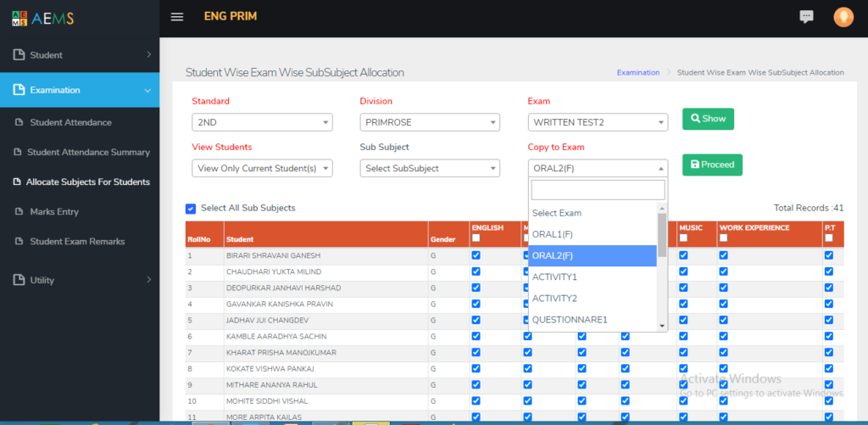Screen dimensions: 868x425
Task: Open the chat messages icon
Action: 807,17
